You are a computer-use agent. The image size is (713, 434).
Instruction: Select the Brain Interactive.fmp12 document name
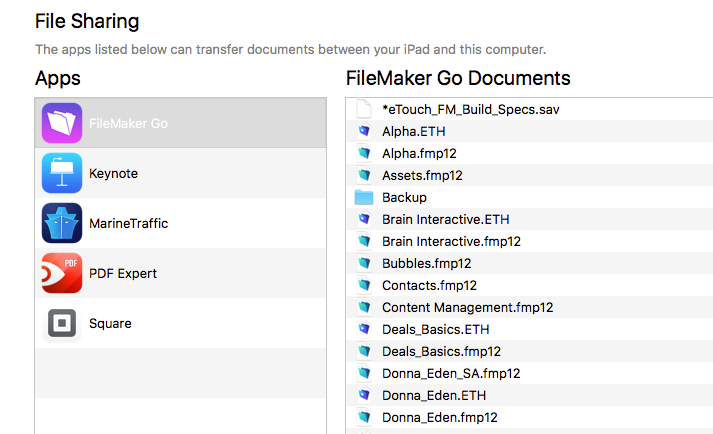pyautogui.click(x=452, y=241)
